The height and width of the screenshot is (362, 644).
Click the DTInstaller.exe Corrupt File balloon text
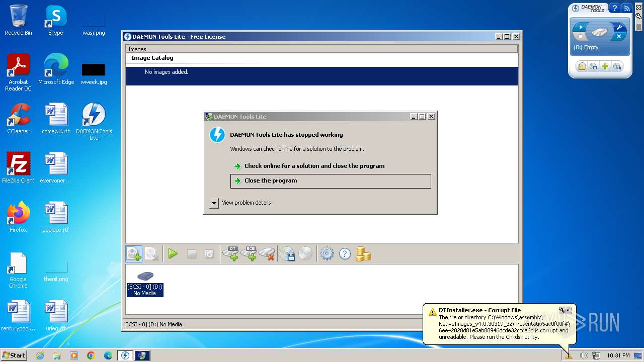click(479, 310)
